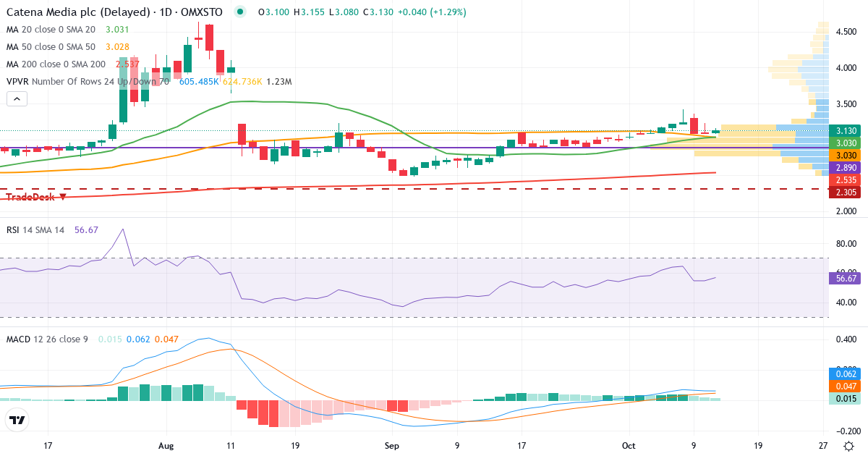Viewport: 868px width, 456px height.
Task: Click the current price label 3.130
Action: click(846, 130)
